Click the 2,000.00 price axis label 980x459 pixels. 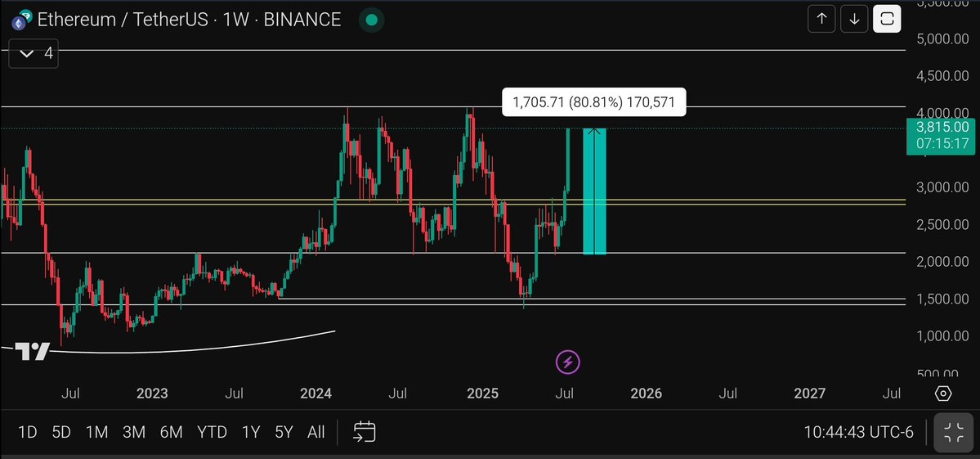click(942, 261)
